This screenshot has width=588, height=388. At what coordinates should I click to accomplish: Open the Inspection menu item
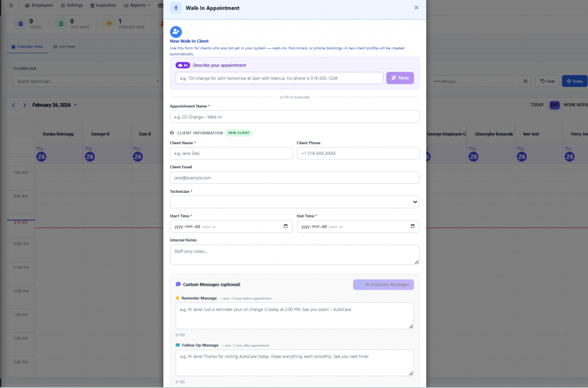click(103, 5)
